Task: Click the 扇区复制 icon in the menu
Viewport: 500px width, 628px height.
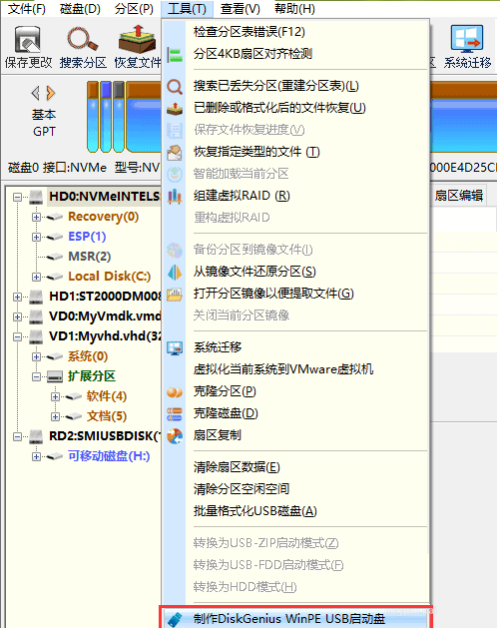Action: click(175, 436)
